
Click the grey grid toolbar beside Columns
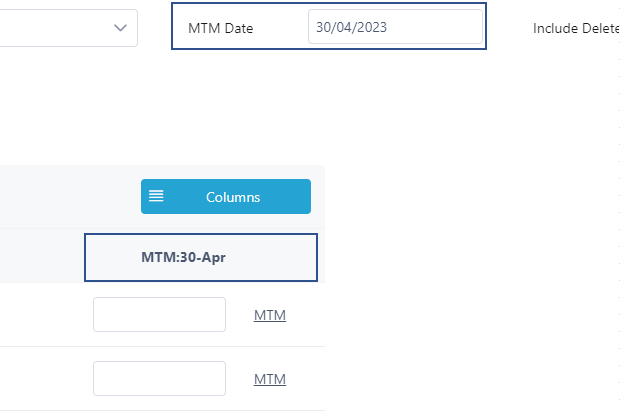[69, 197]
